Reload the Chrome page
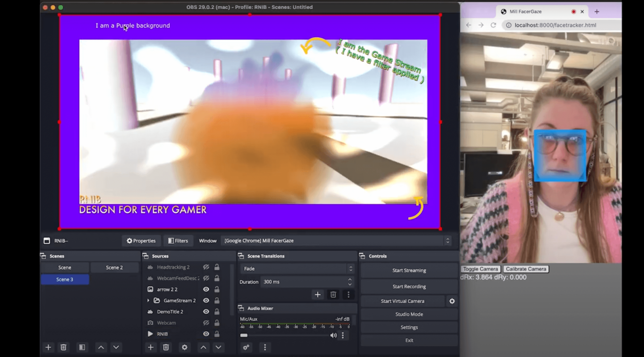This screenshot has height=357, width=644. click(x=493, y=25)
